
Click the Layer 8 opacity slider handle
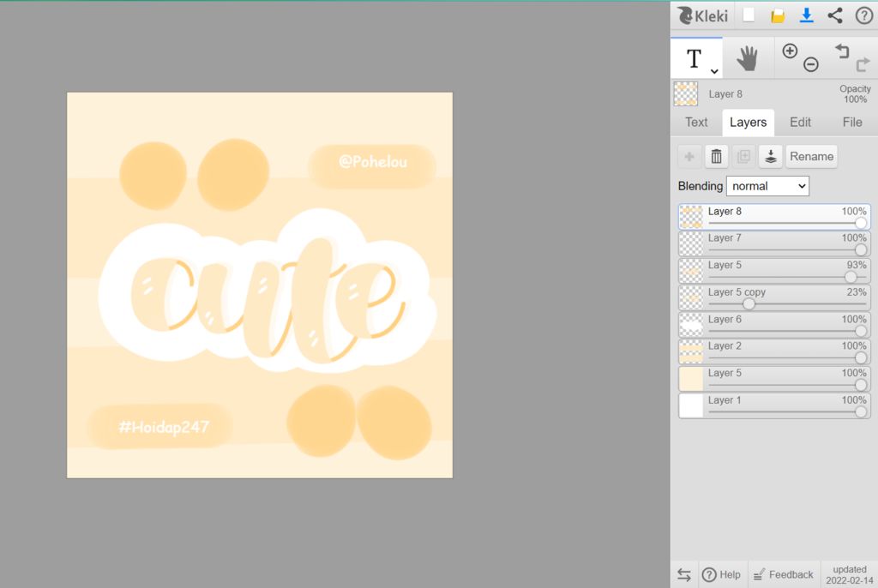tap(861, 224)
